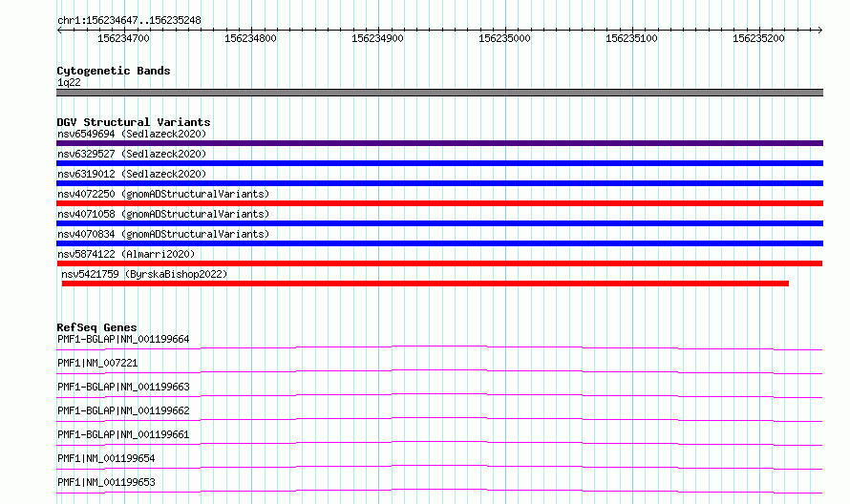The image size is (850, 504).
Task: Select the blue nsv6319012 variant bar
Action: coord(439,183)
